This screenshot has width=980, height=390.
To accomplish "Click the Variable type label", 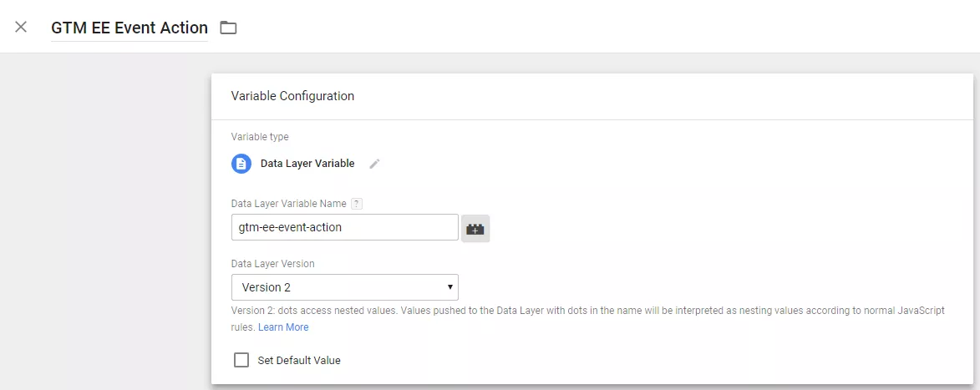I will (x=260, y=136).
